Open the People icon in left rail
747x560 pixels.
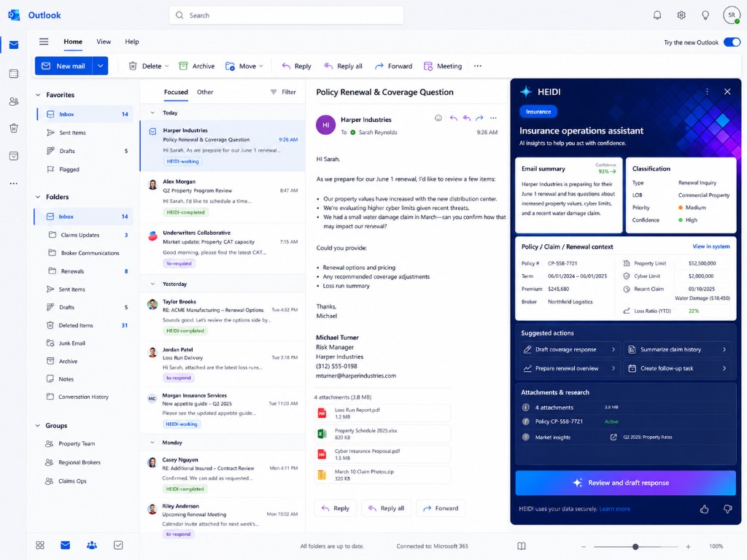click(14, 101)
